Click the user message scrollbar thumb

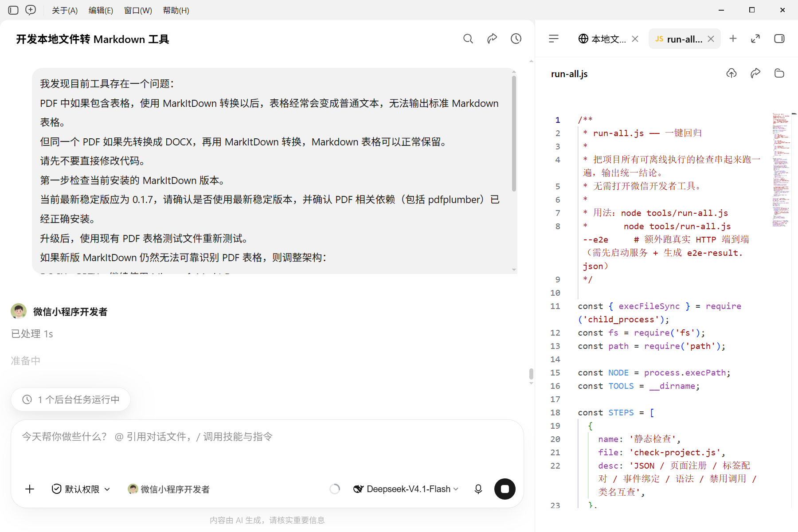tap(514, 133)
